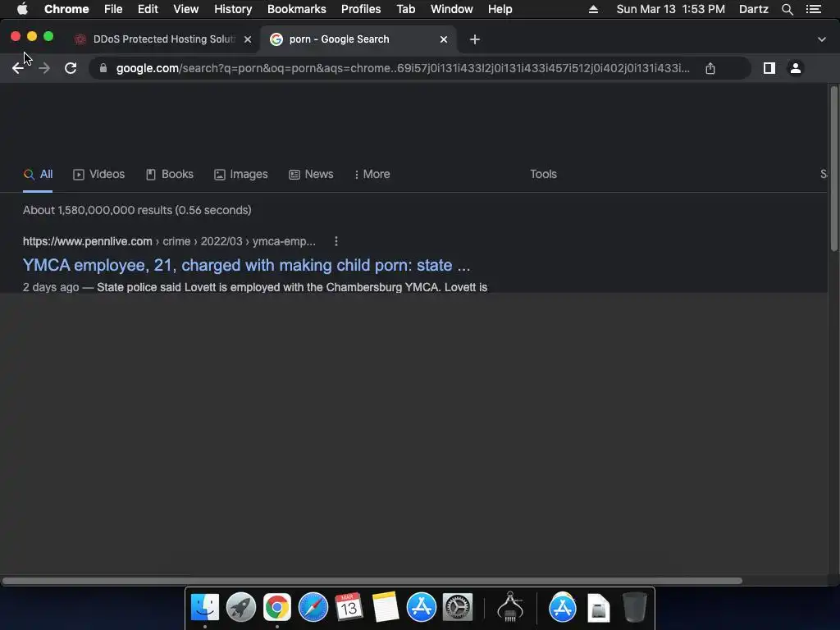840x630 pixels.
Task: Open Notes from the Dock
Action: 385,608
